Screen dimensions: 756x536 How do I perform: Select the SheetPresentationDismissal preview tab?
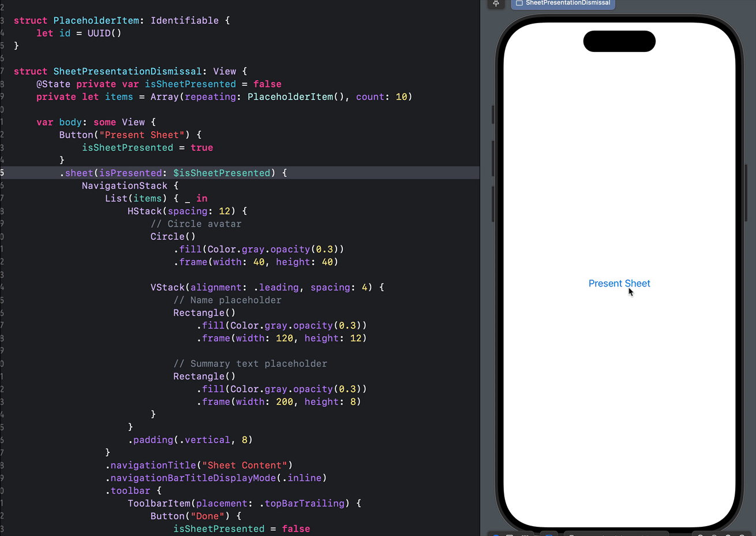(563, 3)
